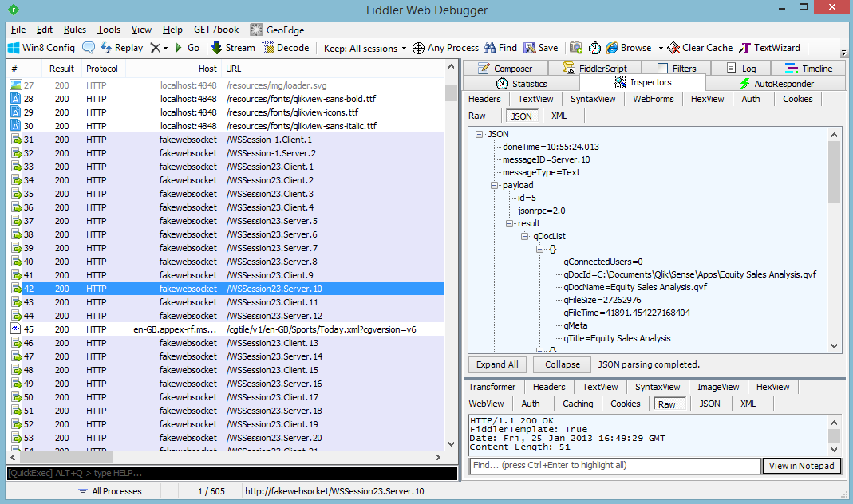Image resolution: width=853 pixels, height=504 pixels.
Task: Click the Win8 Config toolbar icon
Action: click(14, 48)
